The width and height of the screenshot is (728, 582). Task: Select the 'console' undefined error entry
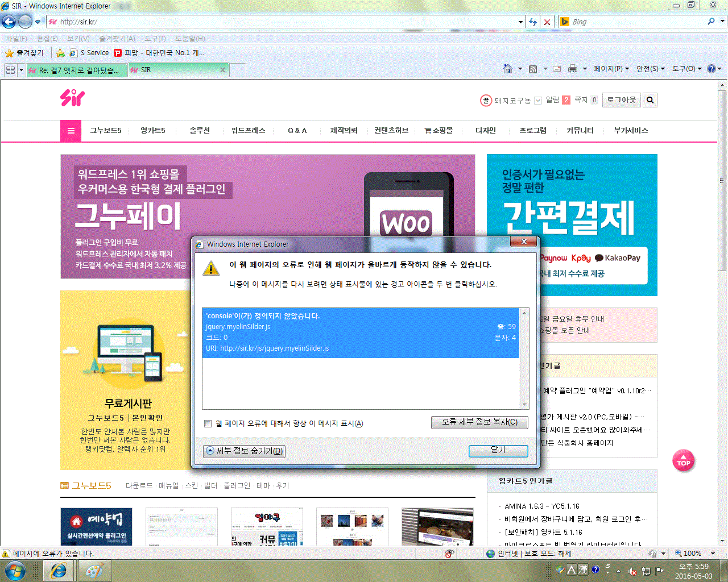pos(361,332)
